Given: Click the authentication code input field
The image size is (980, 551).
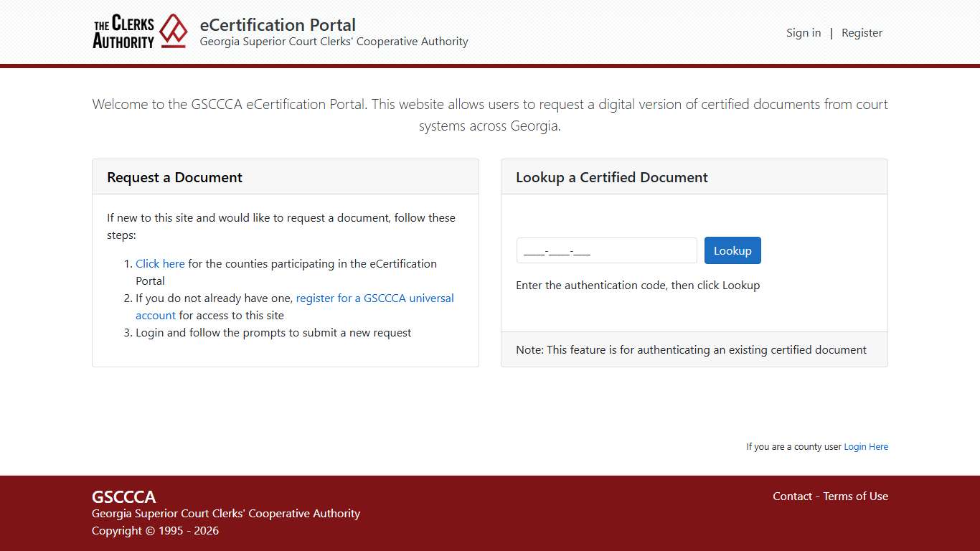Looking at the screenshot, I should coord(606,250).
